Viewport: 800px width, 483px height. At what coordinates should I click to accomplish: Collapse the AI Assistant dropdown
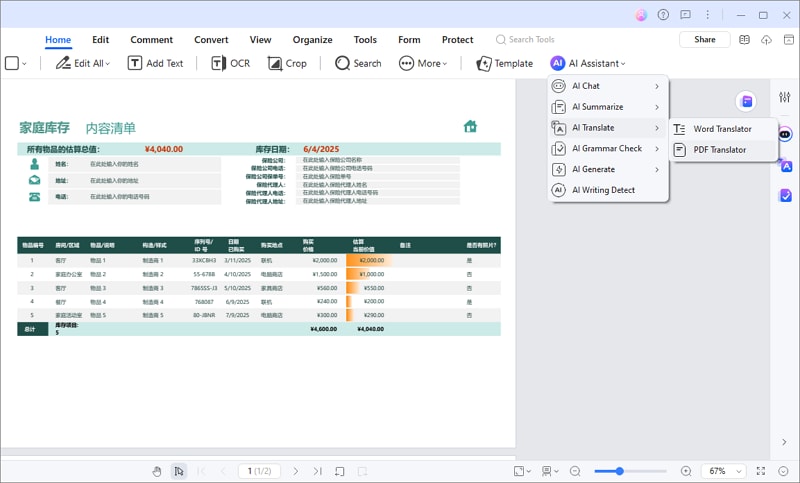(588, 63)
